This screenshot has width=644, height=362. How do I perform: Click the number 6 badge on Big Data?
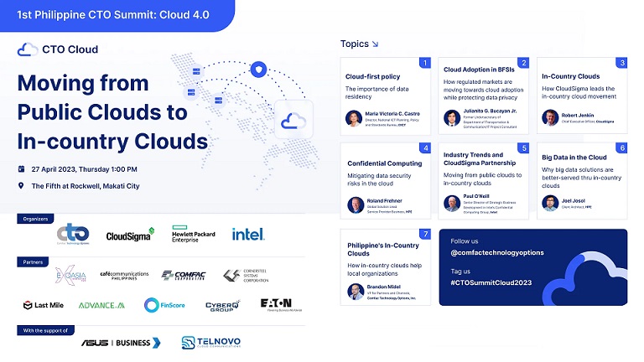(622, 148)
